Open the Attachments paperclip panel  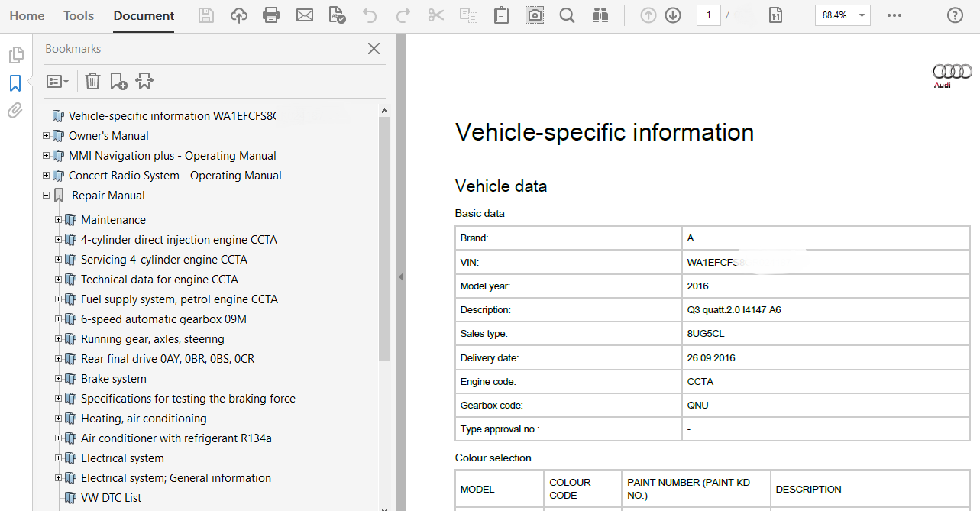coord(15,111)
